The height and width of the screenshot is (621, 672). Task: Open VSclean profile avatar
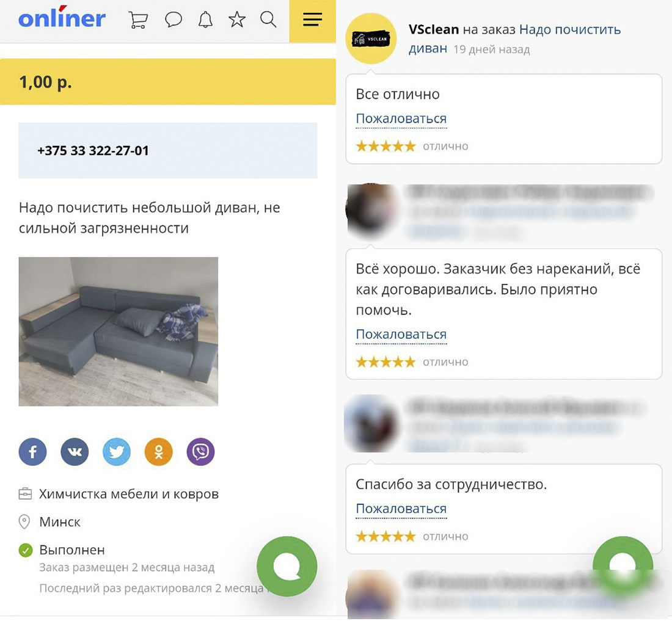click(x=371, y=38)
